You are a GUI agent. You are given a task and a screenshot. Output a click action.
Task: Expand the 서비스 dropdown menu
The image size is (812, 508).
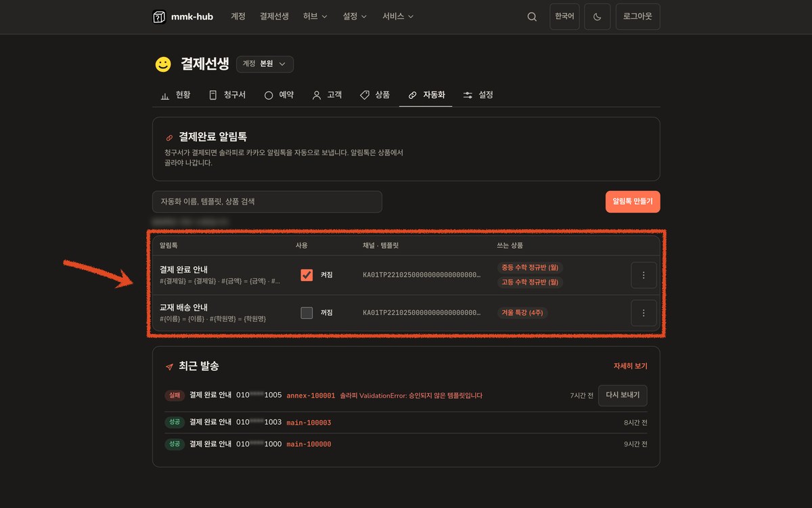[398, 16]
